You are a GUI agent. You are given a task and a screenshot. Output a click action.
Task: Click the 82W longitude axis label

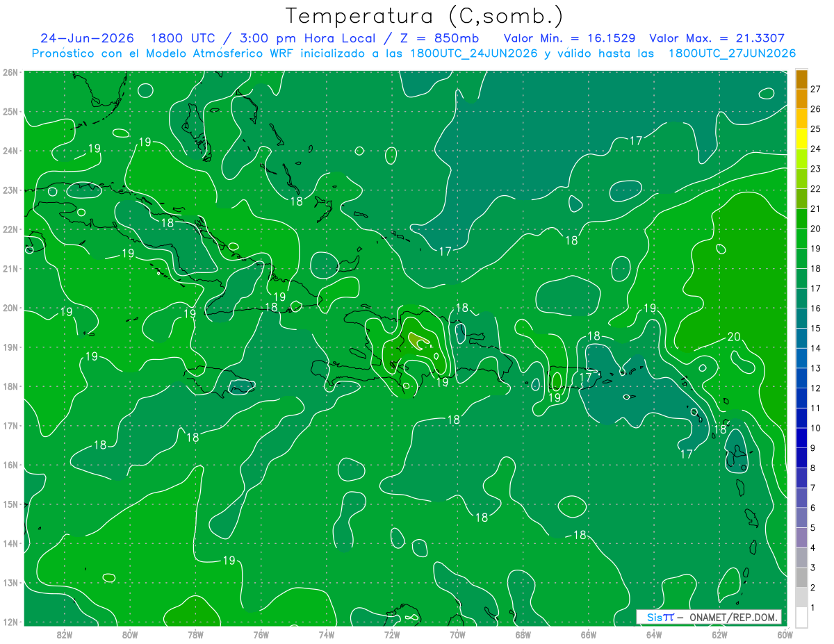(x=65, y=635)
